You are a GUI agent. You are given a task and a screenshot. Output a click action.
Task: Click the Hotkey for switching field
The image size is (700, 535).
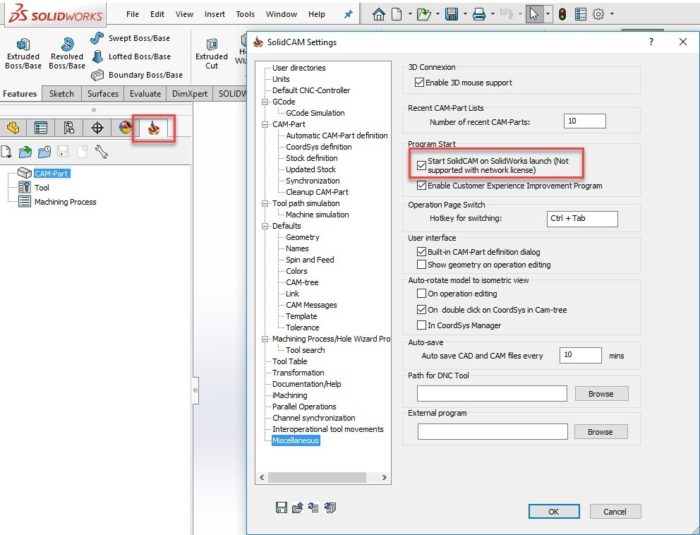(582, 218)
